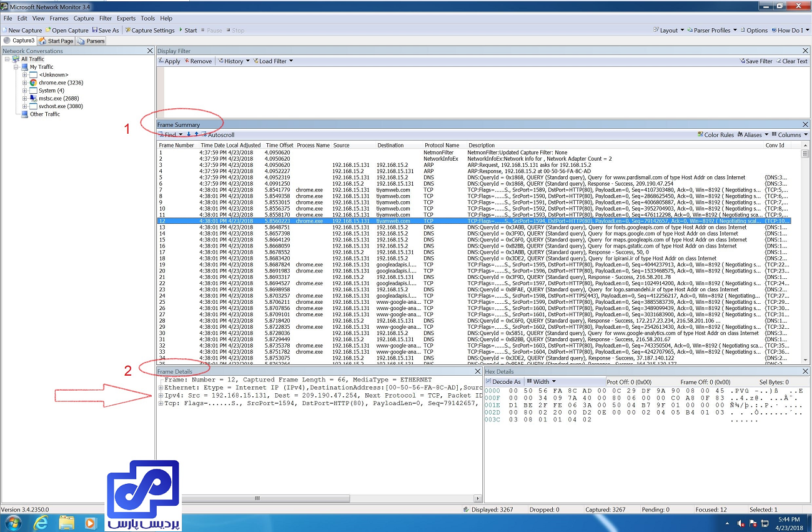
Task: Close the Display Filter pane
Action: point(806,51)
